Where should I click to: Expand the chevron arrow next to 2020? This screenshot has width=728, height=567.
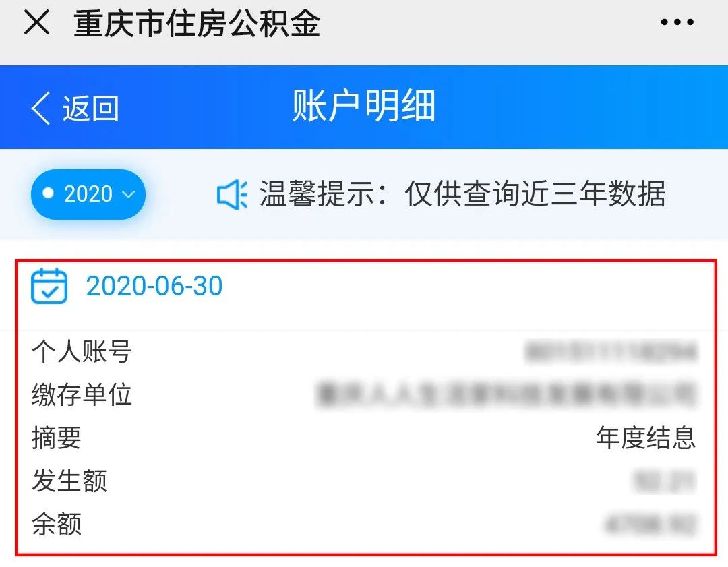[128, 194]
